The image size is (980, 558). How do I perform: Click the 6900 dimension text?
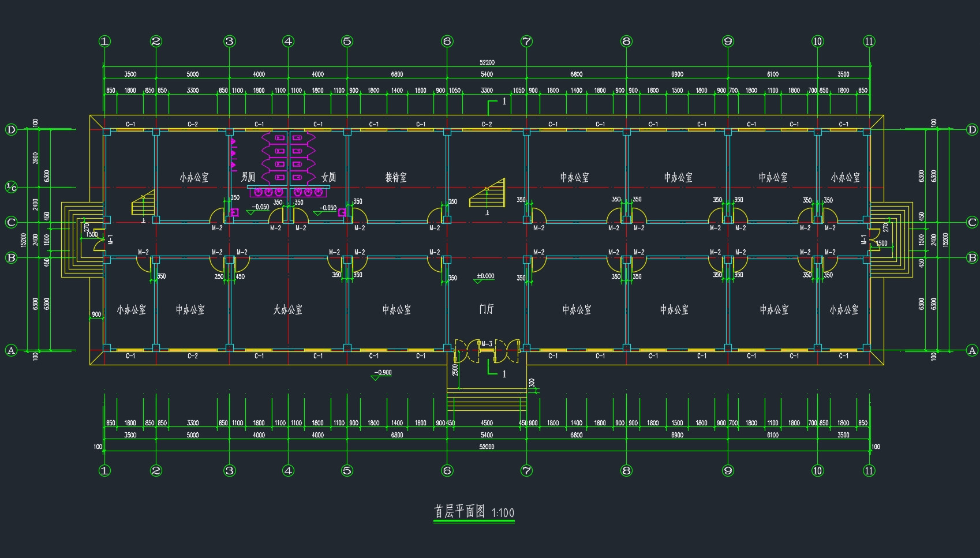[x=677, y=74]
